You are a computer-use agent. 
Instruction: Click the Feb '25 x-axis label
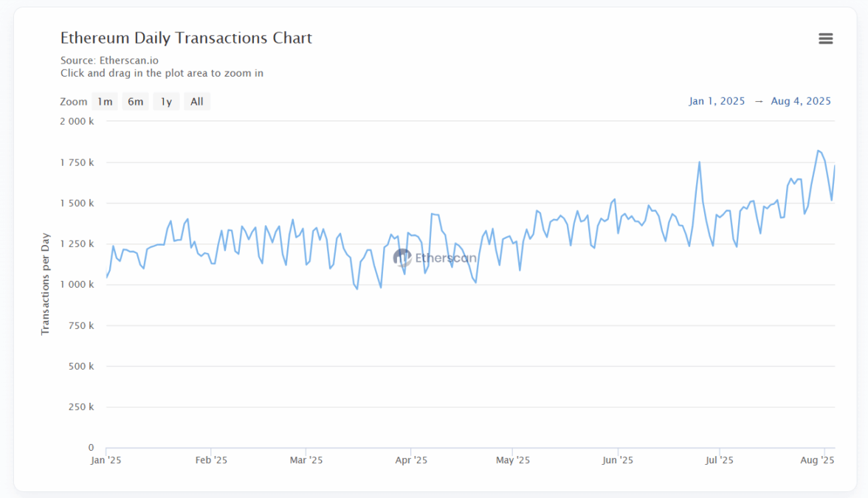coord(211,460)
